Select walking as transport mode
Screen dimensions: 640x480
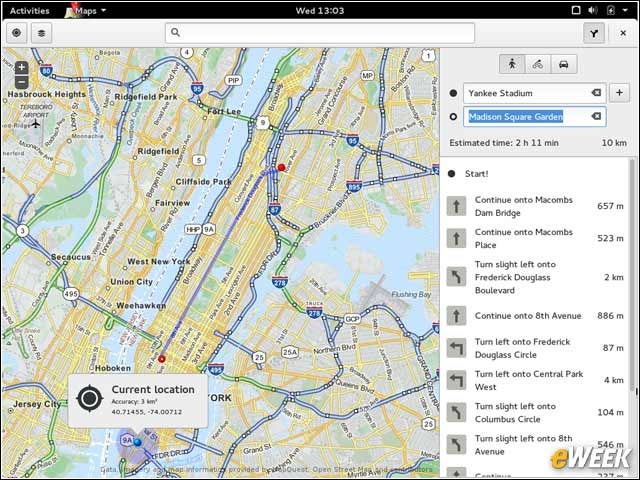point(512,64)
